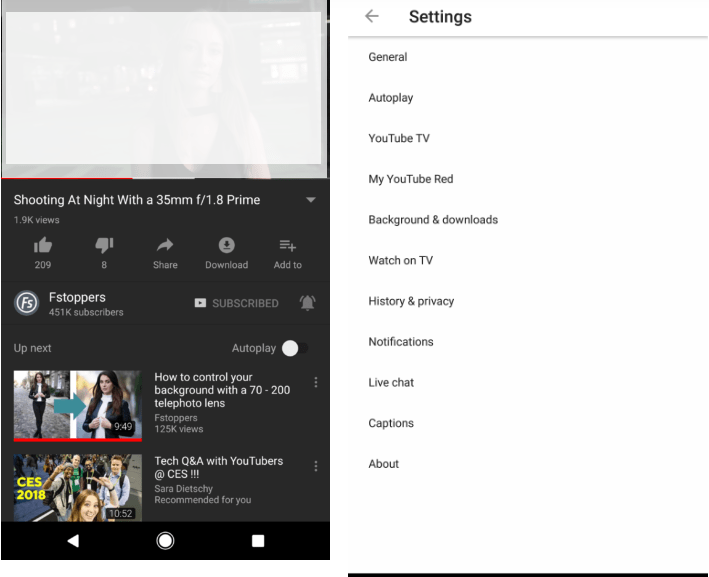Tap the SUBSCRIBED button

[236, 303]
